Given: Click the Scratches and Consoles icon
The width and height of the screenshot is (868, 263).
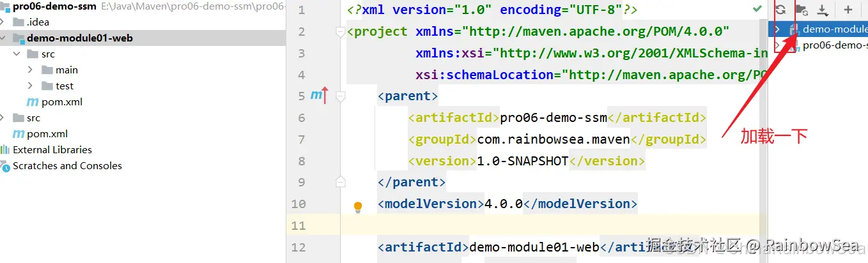Looking at the screenshot, I should pyautogui.click(x=6, y=166).
